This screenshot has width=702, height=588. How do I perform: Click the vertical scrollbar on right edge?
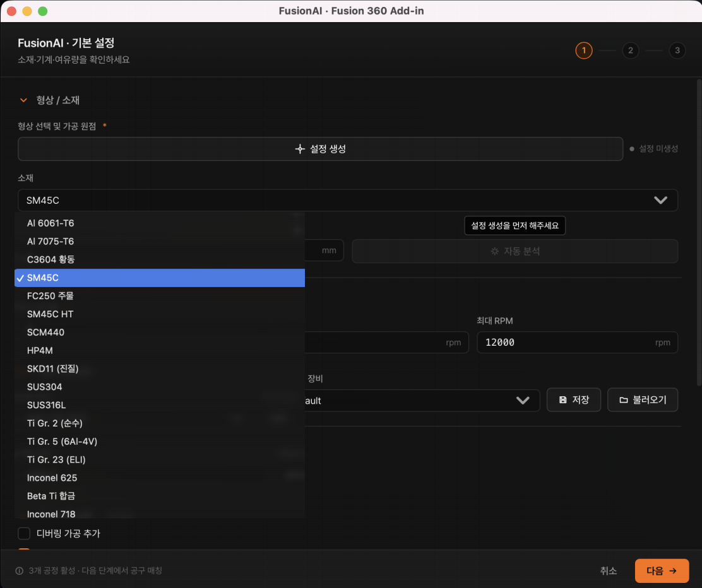tap(699, 233)
